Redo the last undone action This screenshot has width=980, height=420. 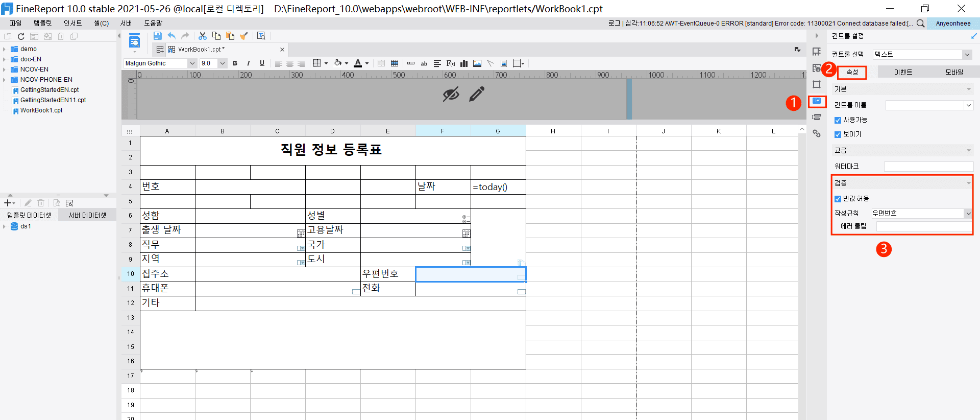(185, 36)
